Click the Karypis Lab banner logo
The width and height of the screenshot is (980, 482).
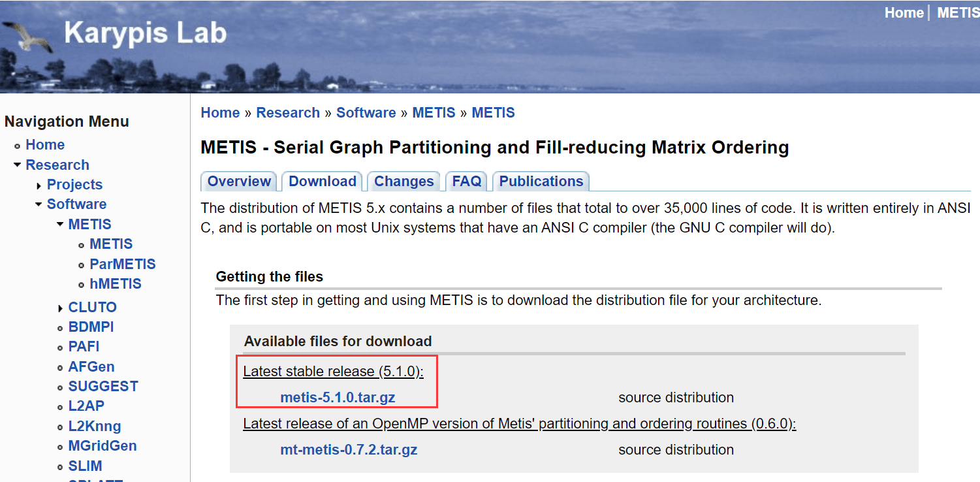click(x=145, y=34)
